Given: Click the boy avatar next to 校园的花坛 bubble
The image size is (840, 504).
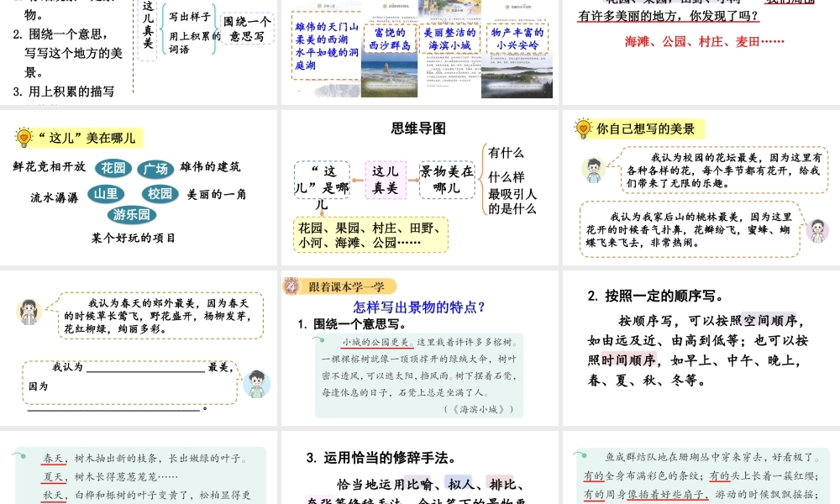Looking at the screenshot, I should (x=594, y=169).
